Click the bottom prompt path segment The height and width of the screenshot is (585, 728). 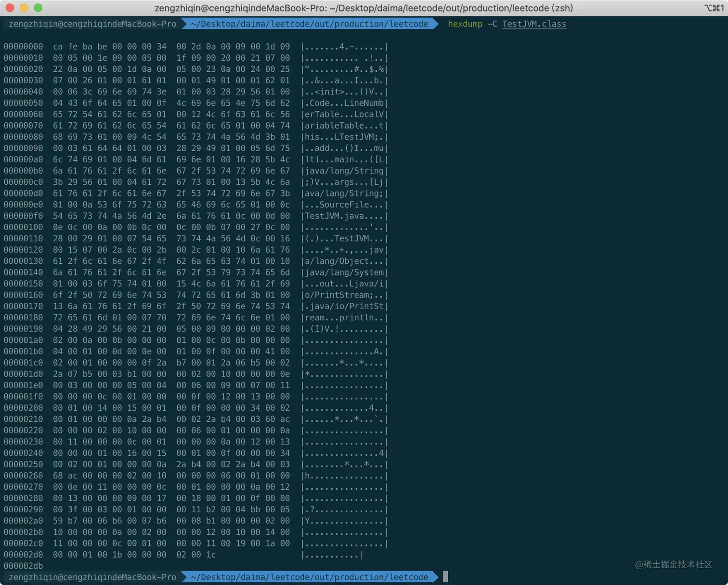pyautogui.click(x=309, y=577)
